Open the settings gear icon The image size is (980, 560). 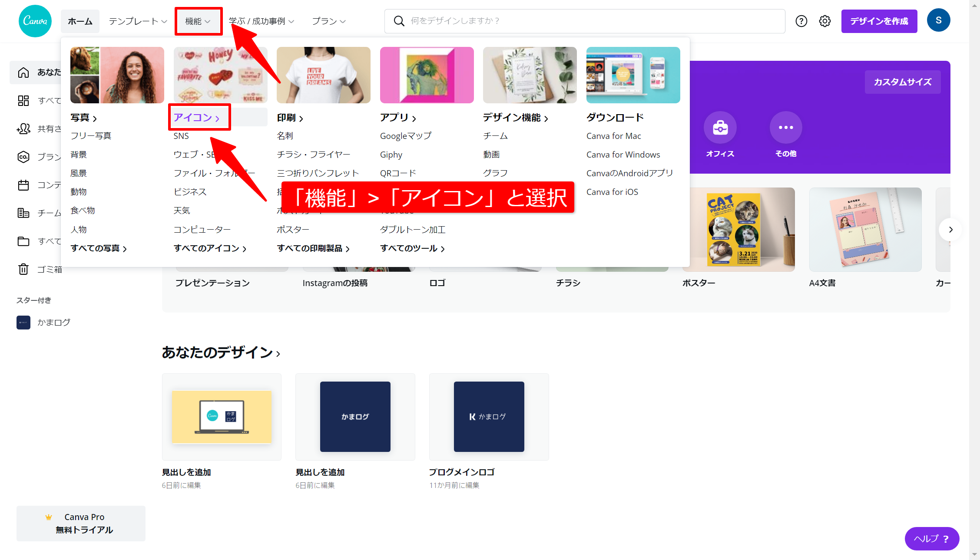[824, 21]
